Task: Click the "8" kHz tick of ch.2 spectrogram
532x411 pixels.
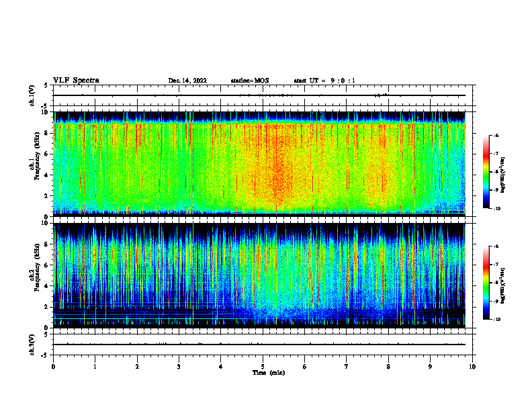Action: [46, 244]
